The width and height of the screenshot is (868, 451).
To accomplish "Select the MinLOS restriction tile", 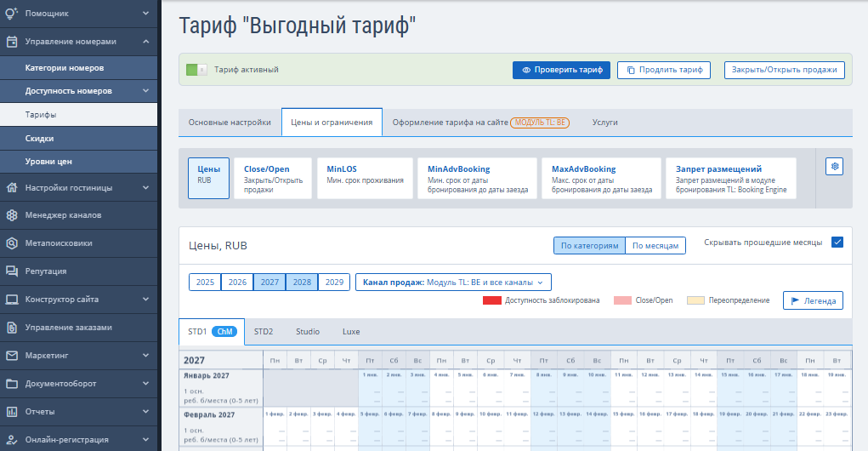I will point(365,178).
